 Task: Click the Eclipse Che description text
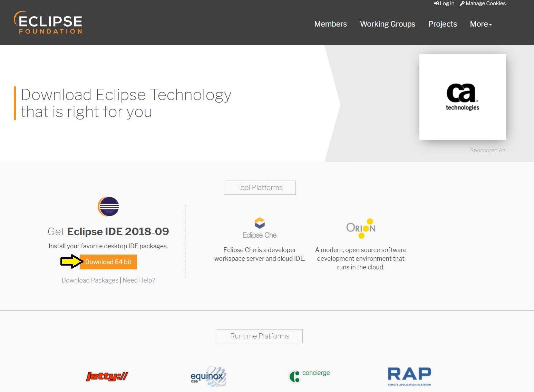coord(260,254)
